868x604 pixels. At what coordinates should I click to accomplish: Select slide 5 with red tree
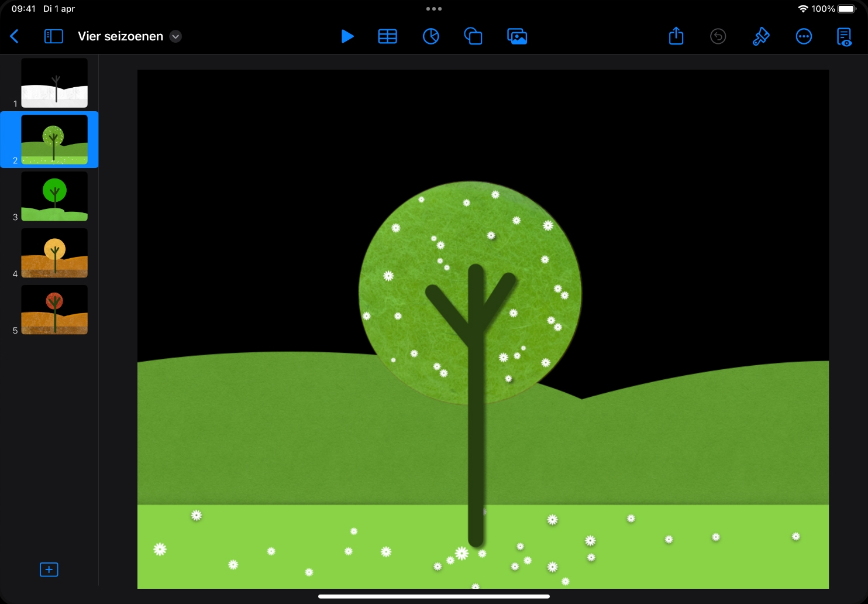coord(54,310)
